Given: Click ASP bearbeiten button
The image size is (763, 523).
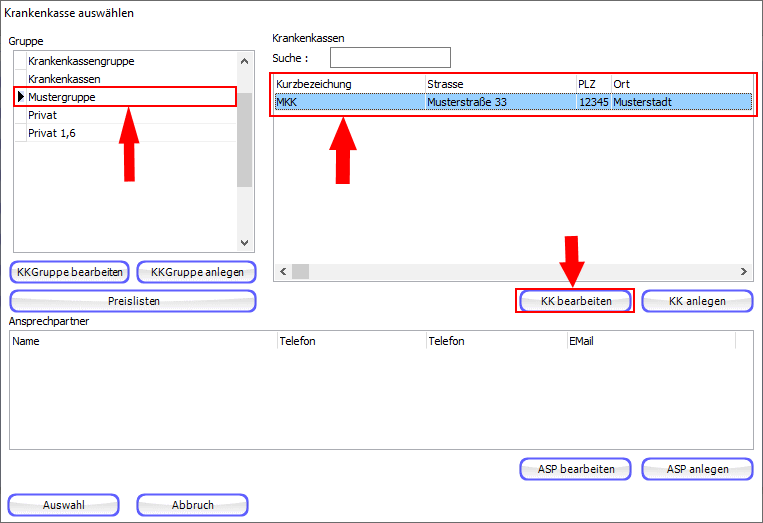Looking at the screenshot, I should coord(575,469).
